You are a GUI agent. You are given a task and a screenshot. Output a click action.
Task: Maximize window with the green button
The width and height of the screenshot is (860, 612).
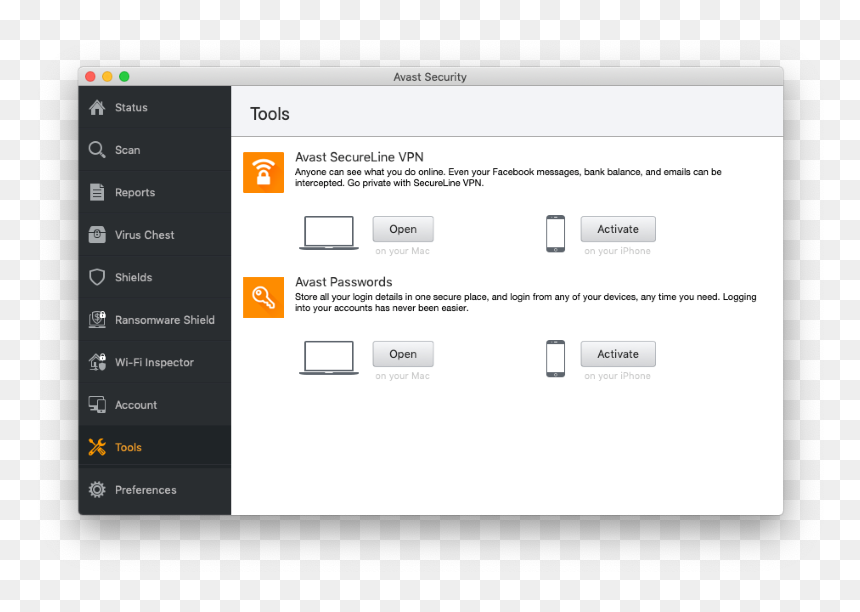[x=125, y=77]
